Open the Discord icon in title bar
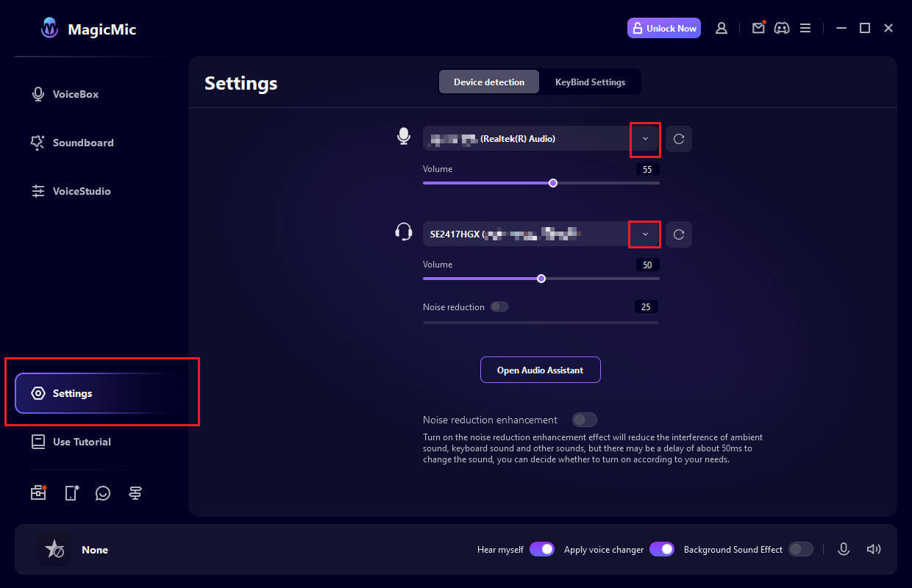The image size is (912, 588). point(782,28)
